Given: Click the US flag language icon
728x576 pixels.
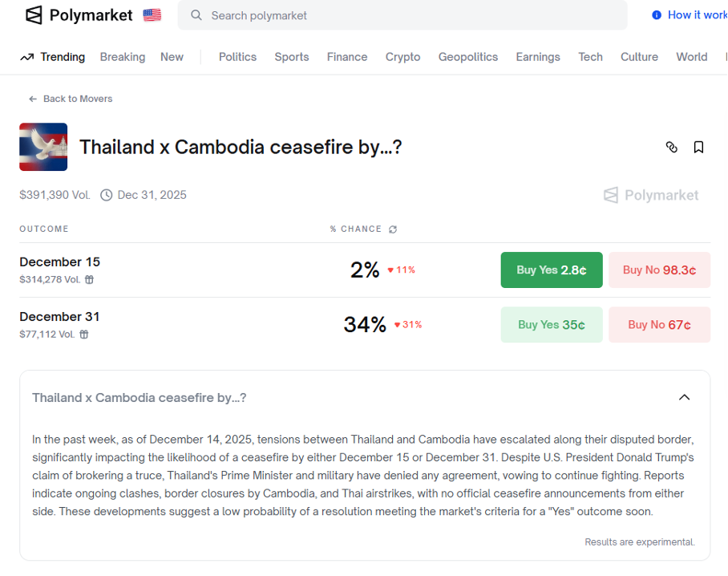Looking at the screenshot, I should coord(152,15).
